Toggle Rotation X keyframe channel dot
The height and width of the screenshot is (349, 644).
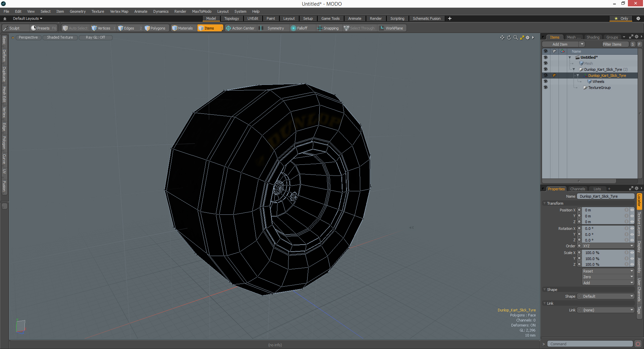(x=579, y=229)
